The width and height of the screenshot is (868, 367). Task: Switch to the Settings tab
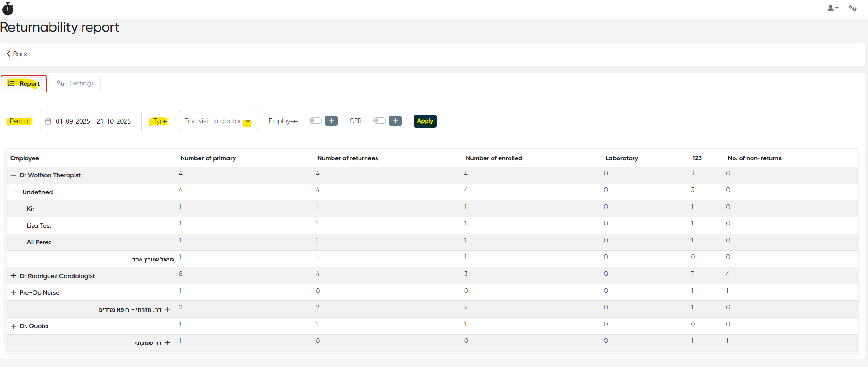pos(75,83)
